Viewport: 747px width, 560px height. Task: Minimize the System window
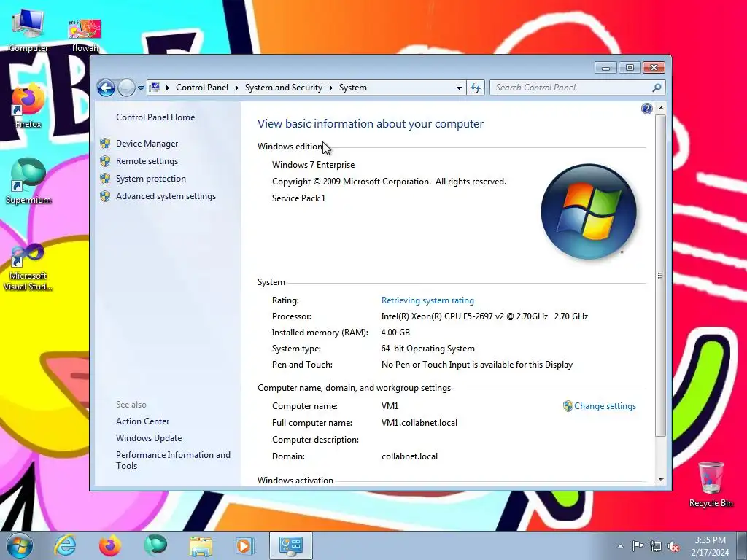pos(605,68)
